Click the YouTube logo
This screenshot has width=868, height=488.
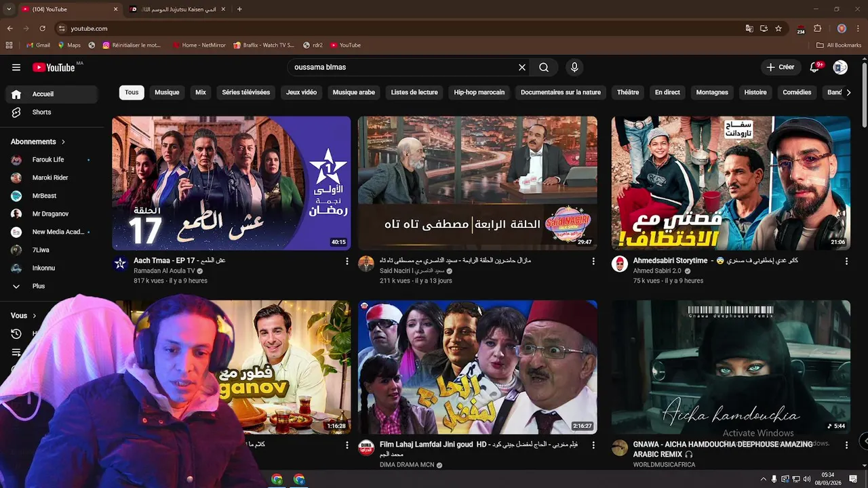54,67
